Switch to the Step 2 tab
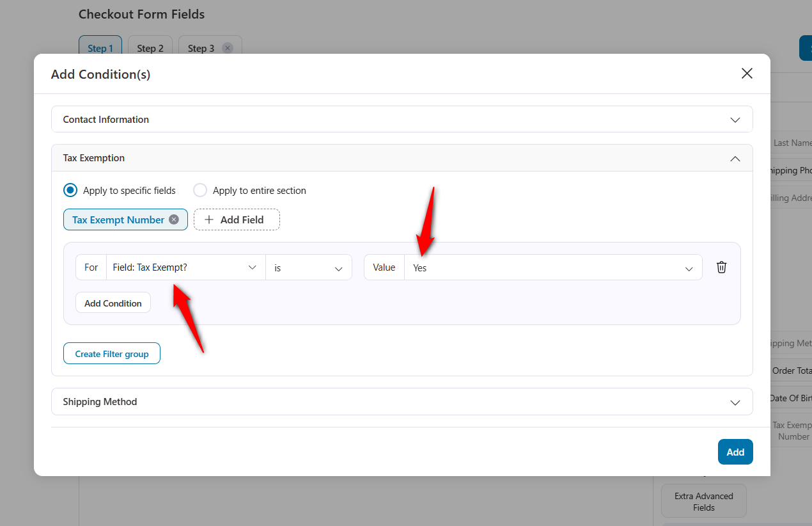The width and height of the screenshot is (812, 526). [x=150, y=47]
